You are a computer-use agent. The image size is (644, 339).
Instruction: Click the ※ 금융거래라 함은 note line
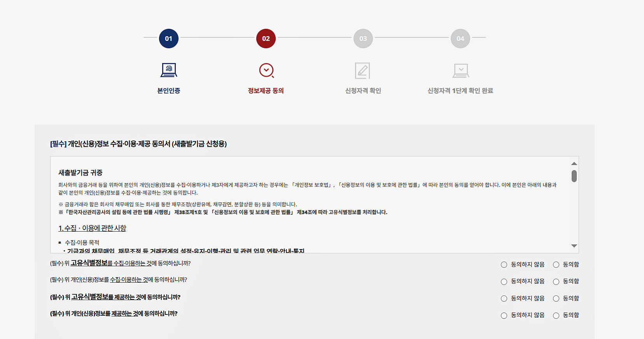(178, 204)
